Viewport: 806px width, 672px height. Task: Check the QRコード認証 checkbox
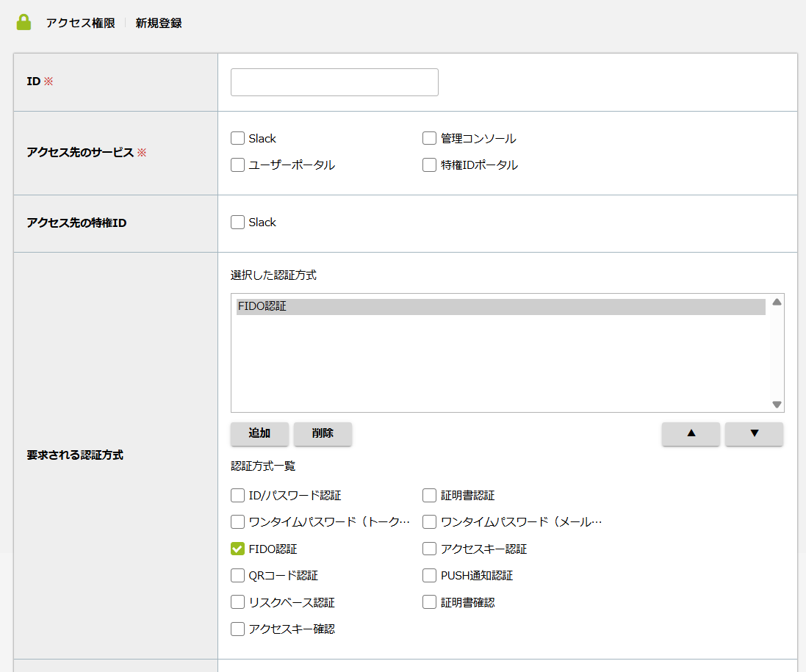pyautogui.click(x=237, y=575)
